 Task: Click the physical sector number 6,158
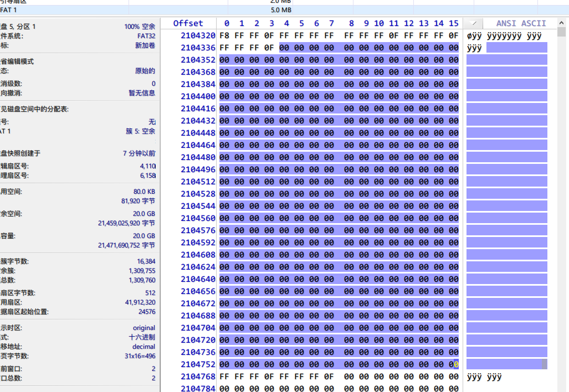(x=148, y=176)
